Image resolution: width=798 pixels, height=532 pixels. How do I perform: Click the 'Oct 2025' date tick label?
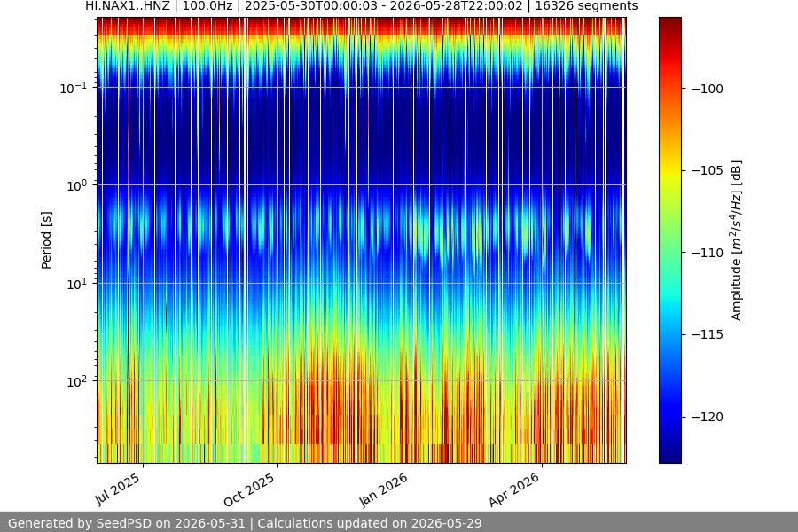[249, 489]
